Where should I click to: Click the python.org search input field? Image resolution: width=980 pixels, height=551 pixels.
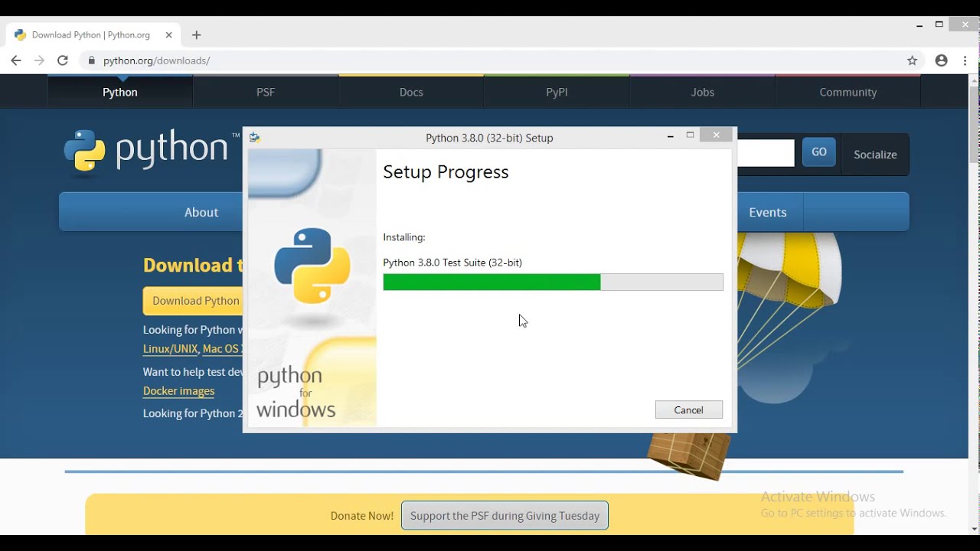766,152
